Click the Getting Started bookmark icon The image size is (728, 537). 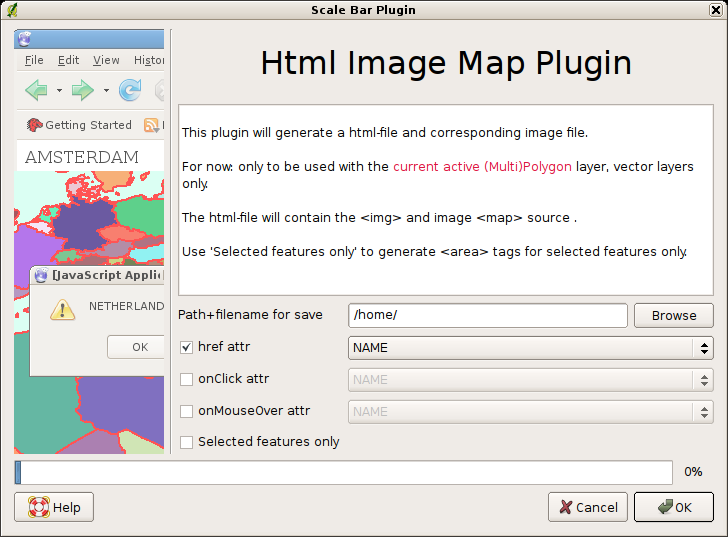pos(34,125)
